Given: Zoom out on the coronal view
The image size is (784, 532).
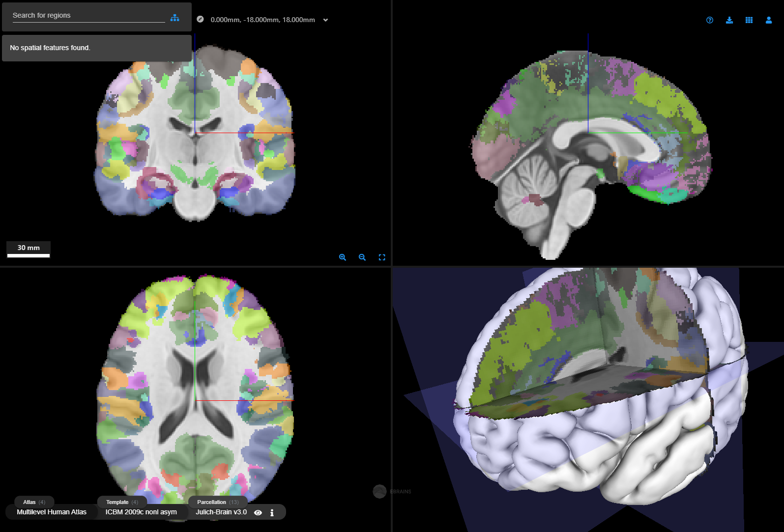Looking at the screenshot, I should (x=362, y=257).
